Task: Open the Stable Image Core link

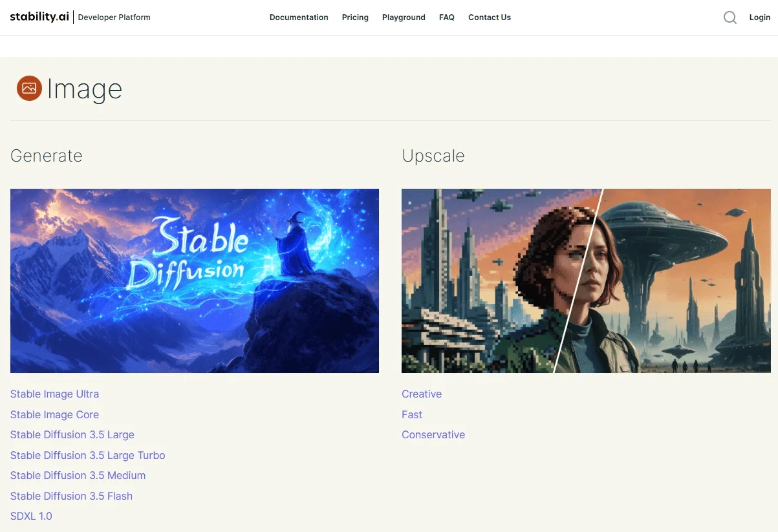Action: [54, 414]
